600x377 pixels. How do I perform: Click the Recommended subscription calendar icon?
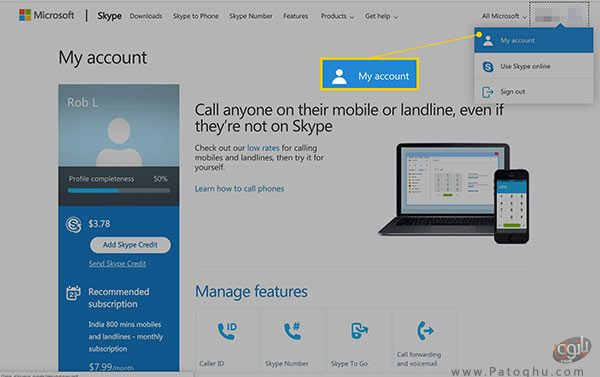coord(73,293)
